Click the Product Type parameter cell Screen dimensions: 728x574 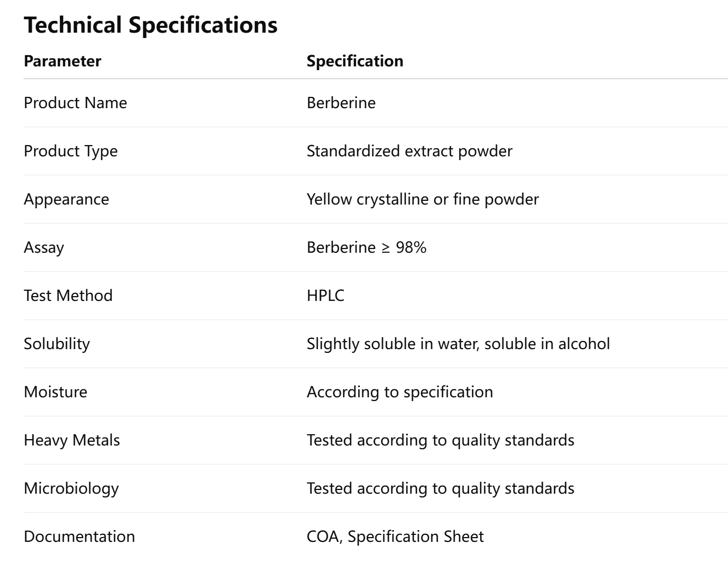71,151
